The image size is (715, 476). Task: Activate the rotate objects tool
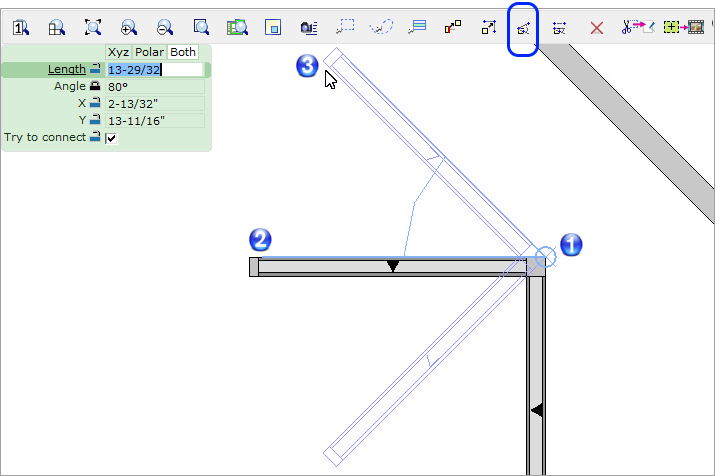coord(523,29)
